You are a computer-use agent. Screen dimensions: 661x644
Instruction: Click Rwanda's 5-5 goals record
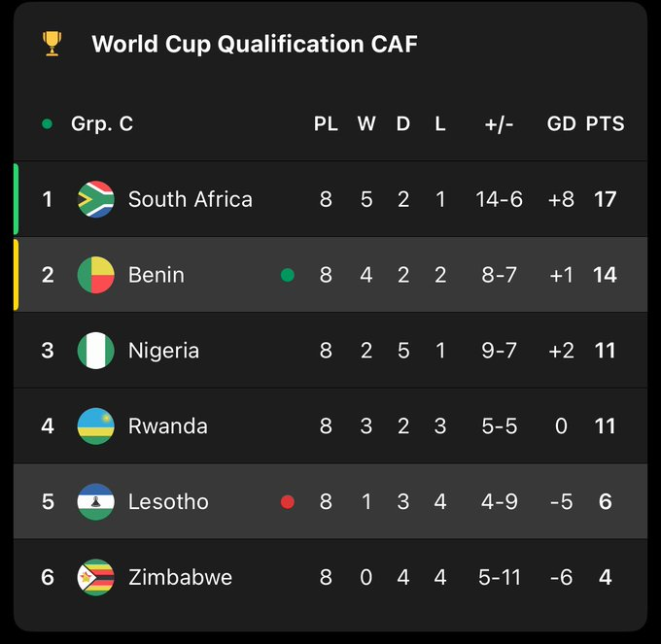pos(499,426)
